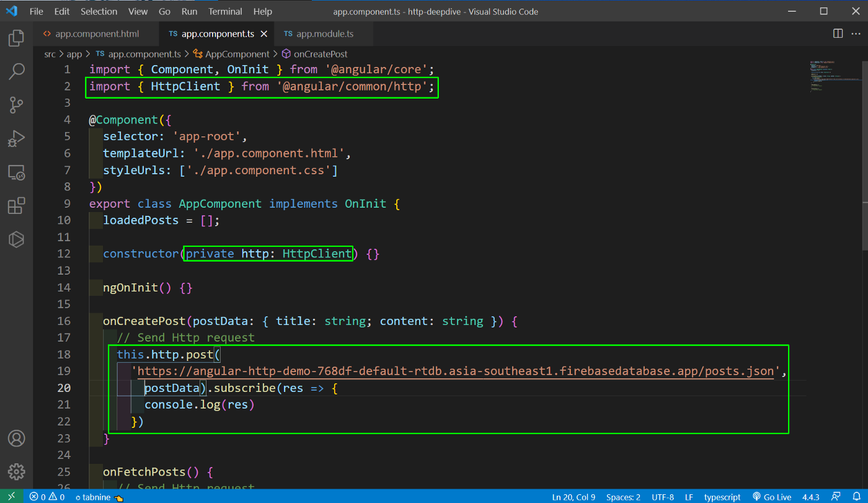Go to line via Ln 20, Col 9

click(x=574, y=497)
